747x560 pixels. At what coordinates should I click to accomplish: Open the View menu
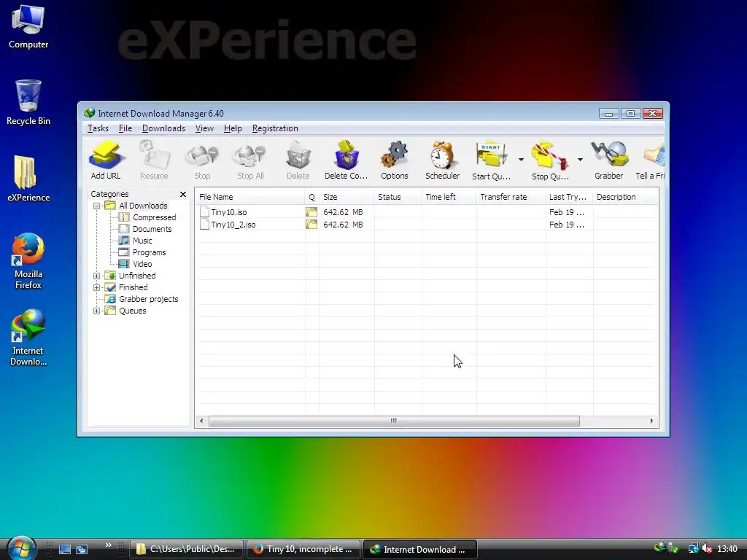click(x=204, y=128)
